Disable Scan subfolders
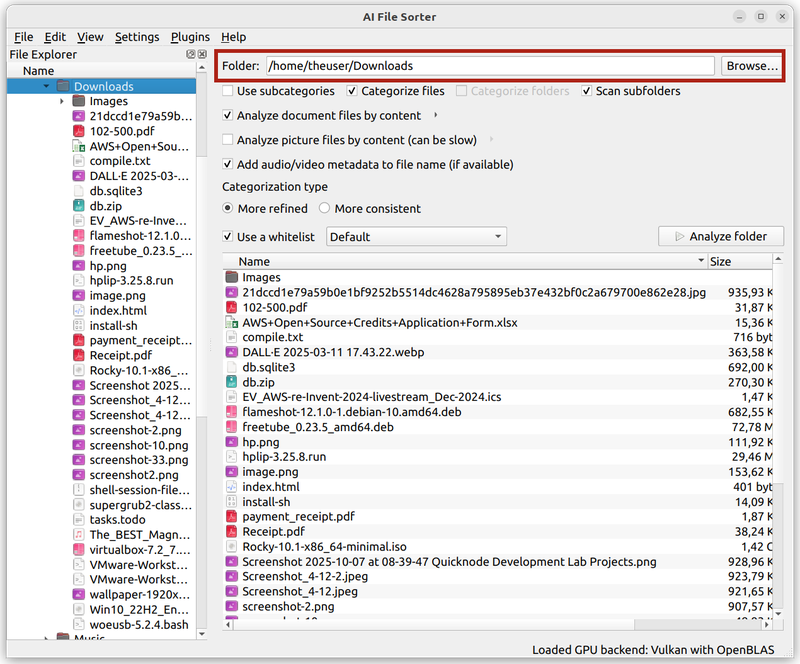 pyautogui.click(x=587, y=91)
